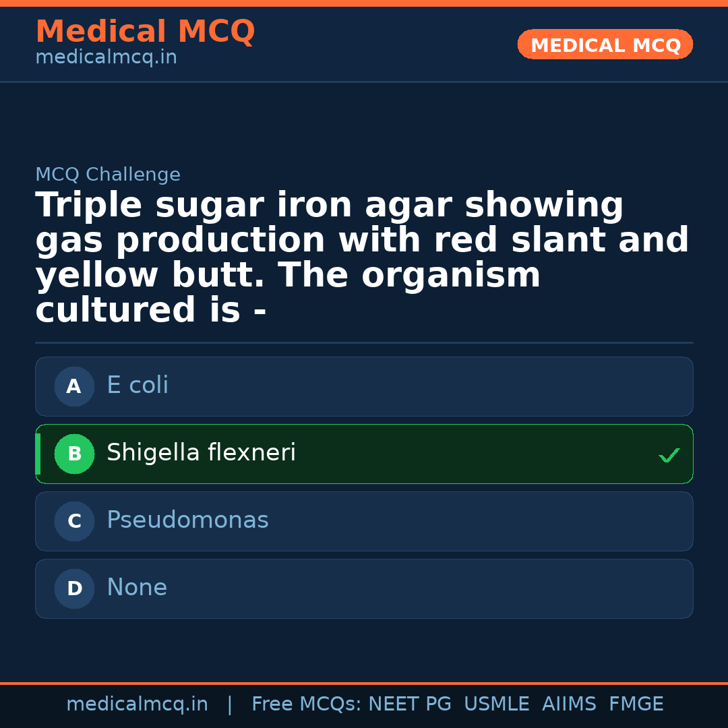
Task: Choose Pseudomonas as the answer
Action: pos(364,521)
